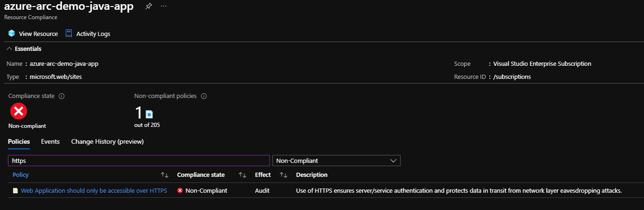The height and width of the screenshot is (210, 644).
Task: Click the Non-compliant policies info icon
Action: point(204,96)
